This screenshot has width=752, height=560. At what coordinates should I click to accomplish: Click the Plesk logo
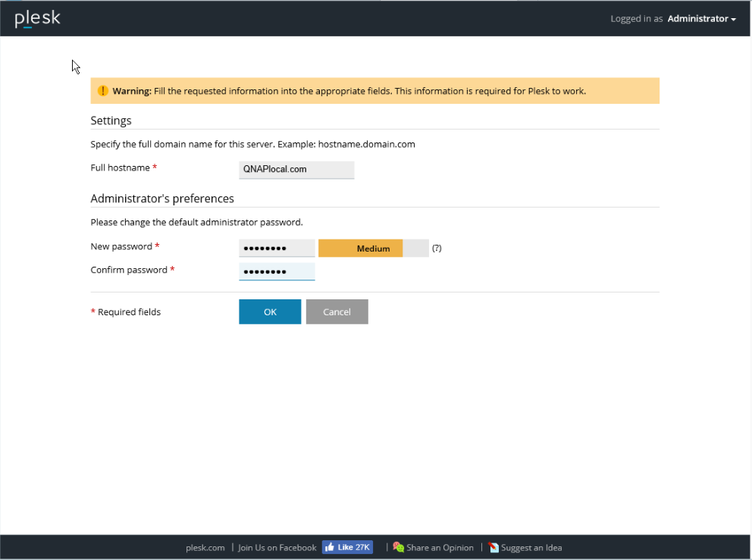[37, 19]
